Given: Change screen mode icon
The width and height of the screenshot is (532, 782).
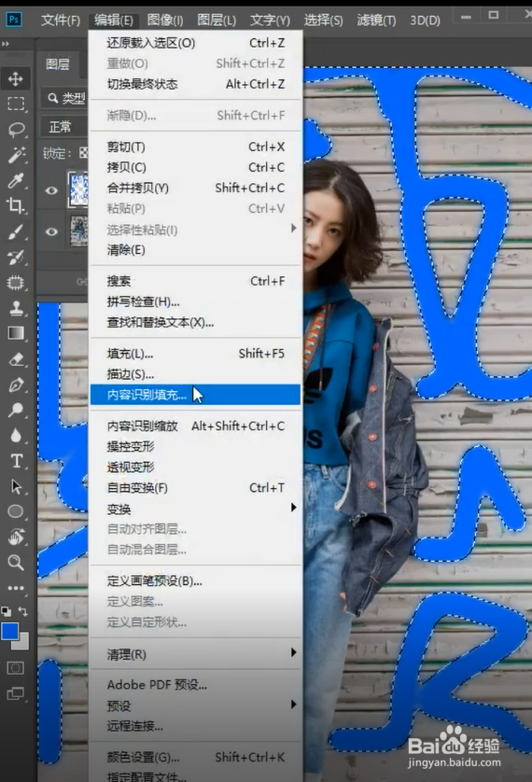Looking at the screenshot, I should pyautogui.click(x=16, y=693).
